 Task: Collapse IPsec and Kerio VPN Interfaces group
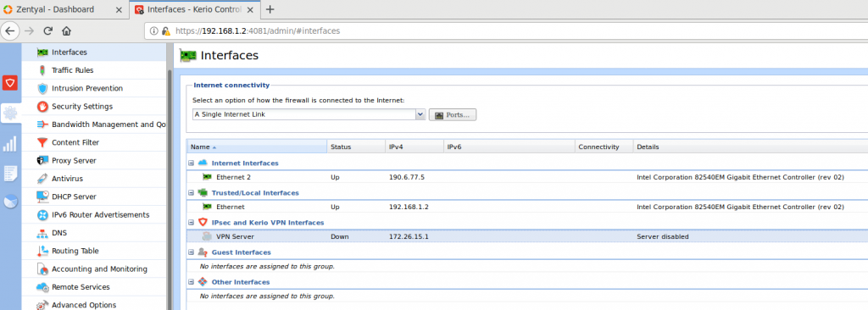tap(191, 223)
